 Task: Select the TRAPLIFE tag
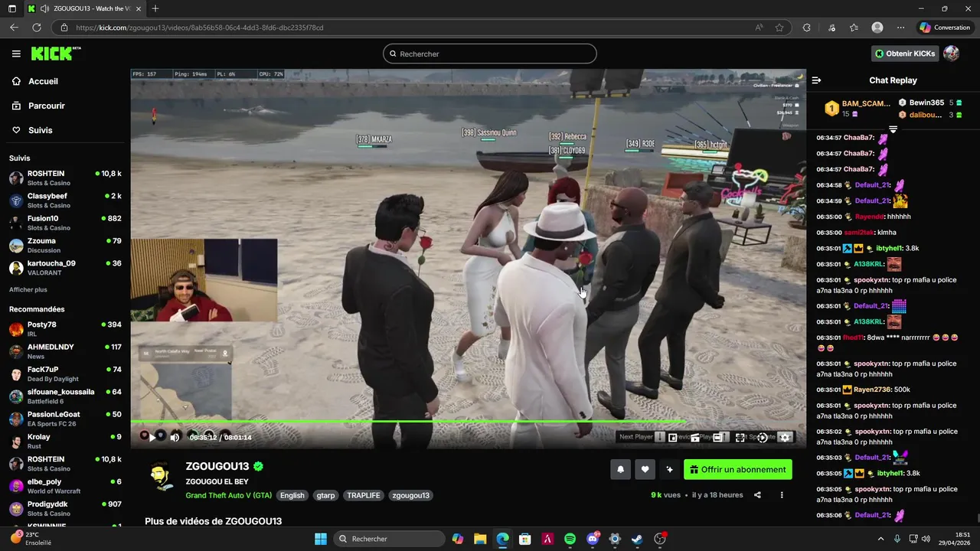click(x=364, y=495)
